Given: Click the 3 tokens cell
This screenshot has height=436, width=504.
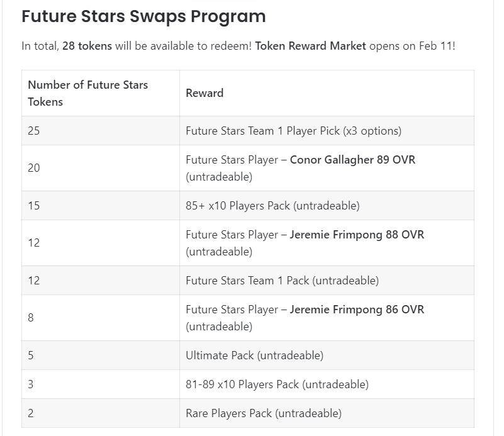Looking at the screenshot, I should (x=31, y=384).
